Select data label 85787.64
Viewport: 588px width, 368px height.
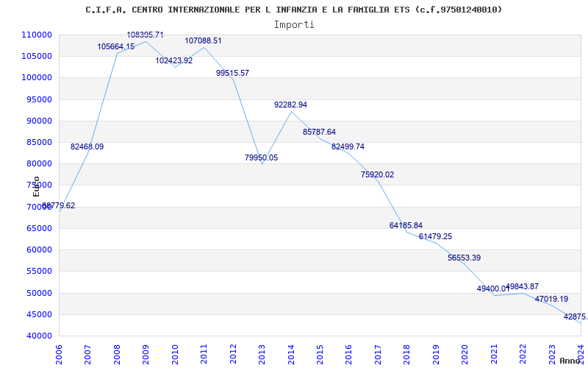(x=320, y=132)
